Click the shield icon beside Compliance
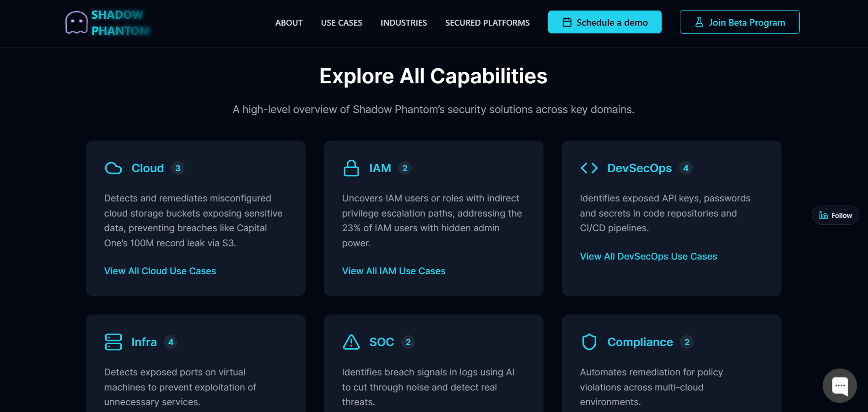This screenshot has width=868, height=412. pyautogui.click(x=589, y=342)
